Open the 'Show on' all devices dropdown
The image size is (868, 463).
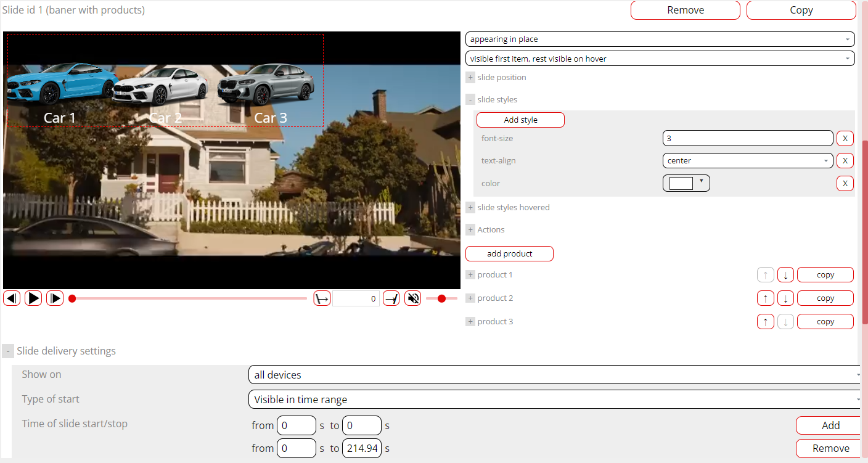[x=554, y=375]
